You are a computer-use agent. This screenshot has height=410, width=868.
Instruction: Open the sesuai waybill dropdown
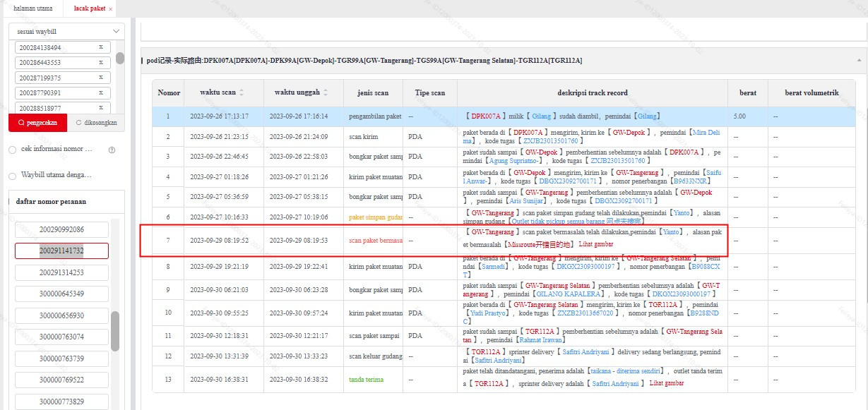pos(66,32)
